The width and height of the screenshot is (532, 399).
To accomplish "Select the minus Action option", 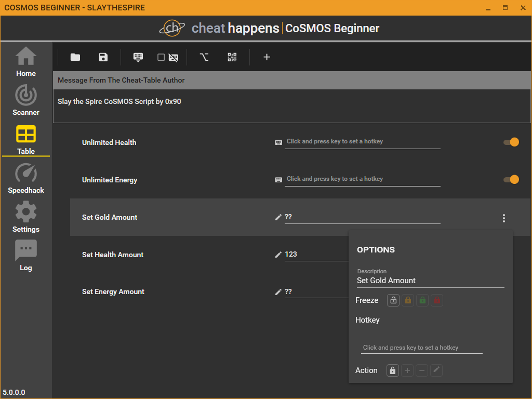I will (x=422, y=370).
